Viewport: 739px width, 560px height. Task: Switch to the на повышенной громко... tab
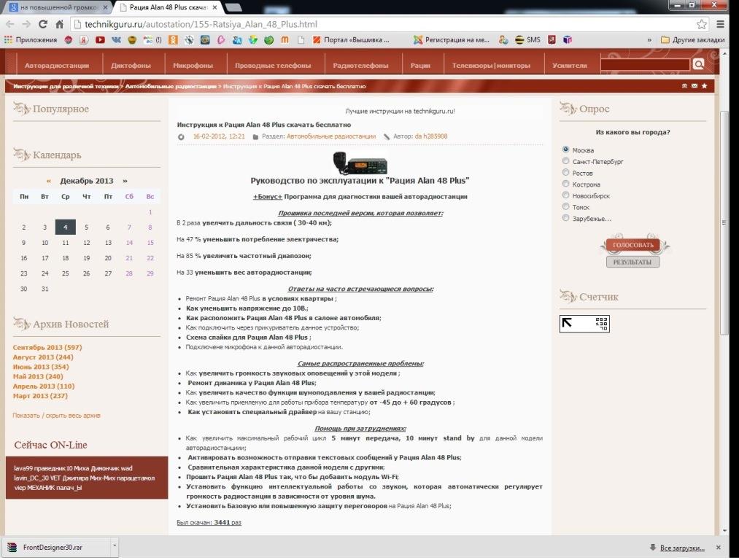point(57,7)
